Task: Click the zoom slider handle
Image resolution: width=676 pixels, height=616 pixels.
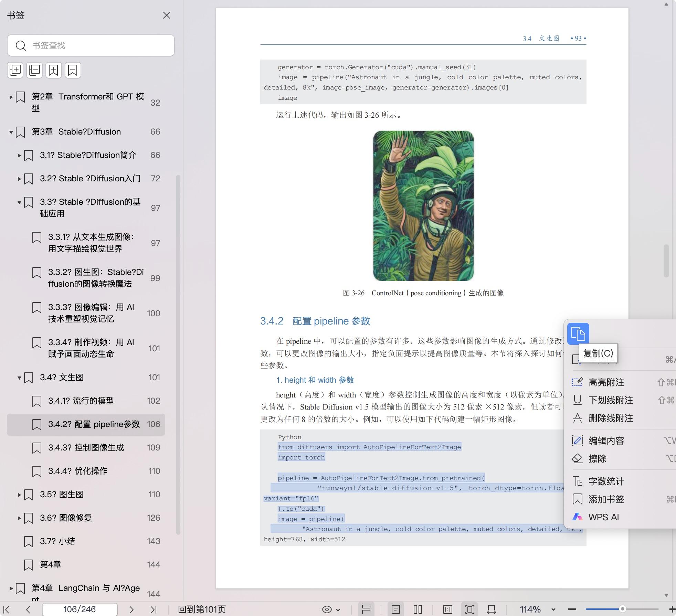Action: point(622,609)
